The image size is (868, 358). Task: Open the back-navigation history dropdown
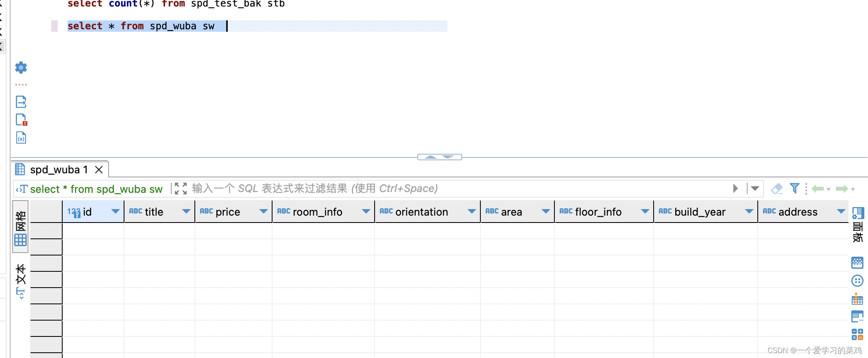coord(829,190)
